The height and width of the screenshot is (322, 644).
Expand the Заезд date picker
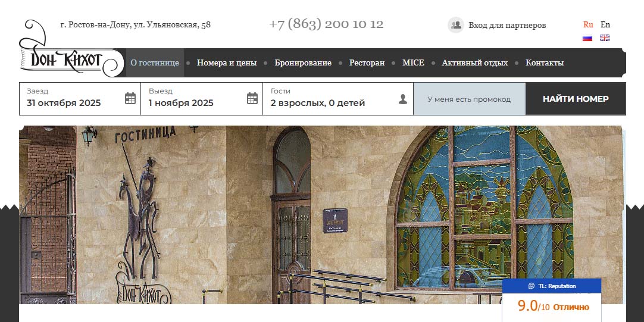pyautogui.click(x=71, y=98)
